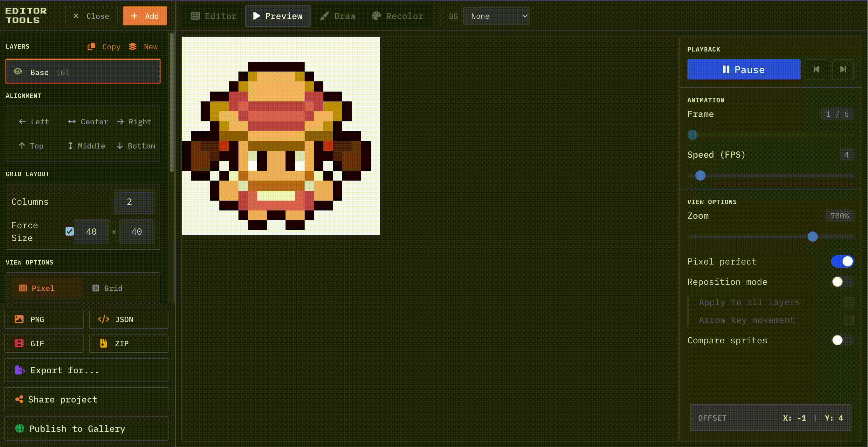Click the Frame slider handle
The width and height of the screenshot is (868, 447).
(692, 135)
